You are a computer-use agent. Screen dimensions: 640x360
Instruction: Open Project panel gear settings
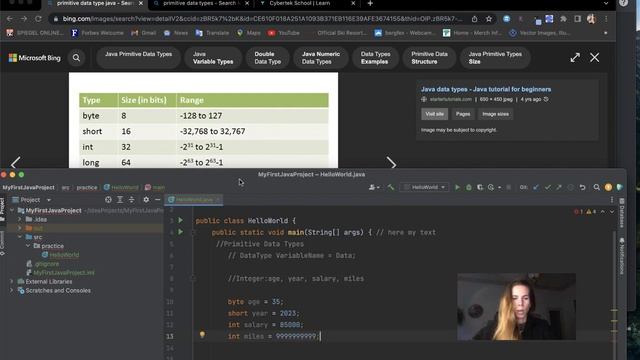point(146,200)
